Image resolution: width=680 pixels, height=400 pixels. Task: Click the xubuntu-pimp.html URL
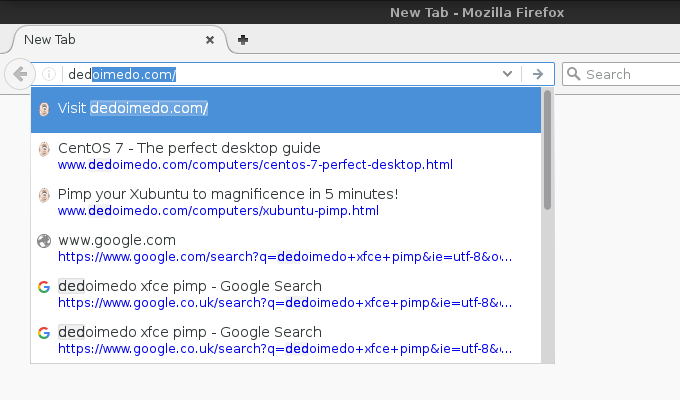[219, 211]
